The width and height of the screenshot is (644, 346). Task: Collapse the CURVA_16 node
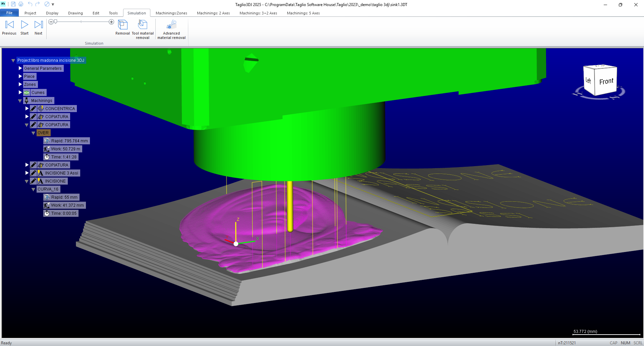click(x=33, y=190)
